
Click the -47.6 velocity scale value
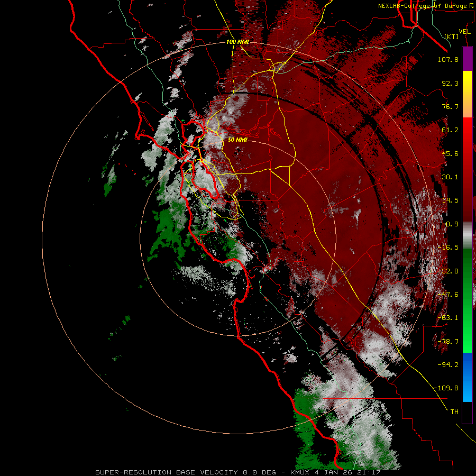click(x=448, y=295)
